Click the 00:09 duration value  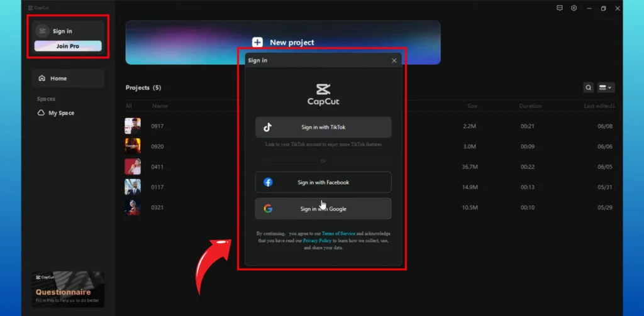pyautogui.click(x=528, y=146)
